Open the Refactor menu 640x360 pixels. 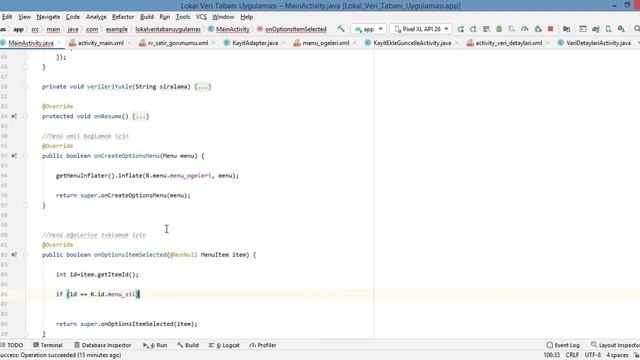[x=123, y=17]
